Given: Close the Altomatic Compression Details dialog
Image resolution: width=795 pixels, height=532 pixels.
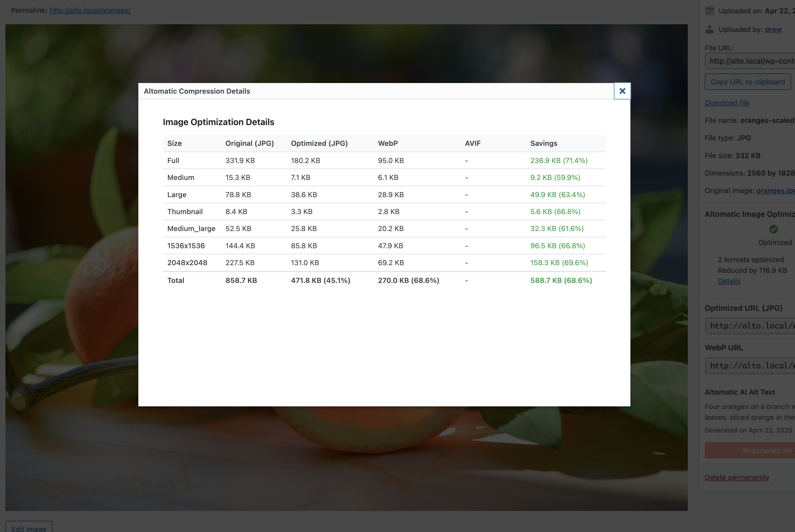Looking at the screenshot, I should 622,91.
